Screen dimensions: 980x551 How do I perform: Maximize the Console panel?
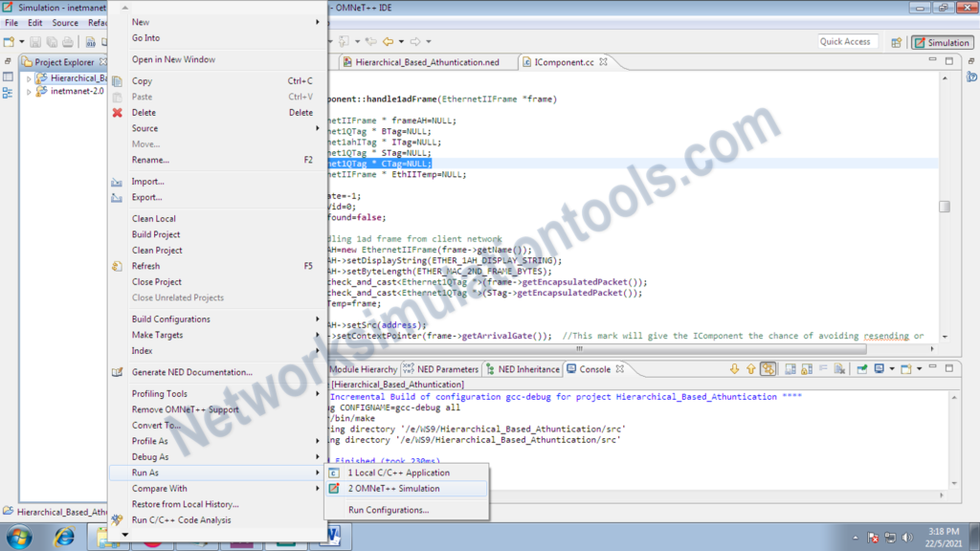[x=948, y=368]
